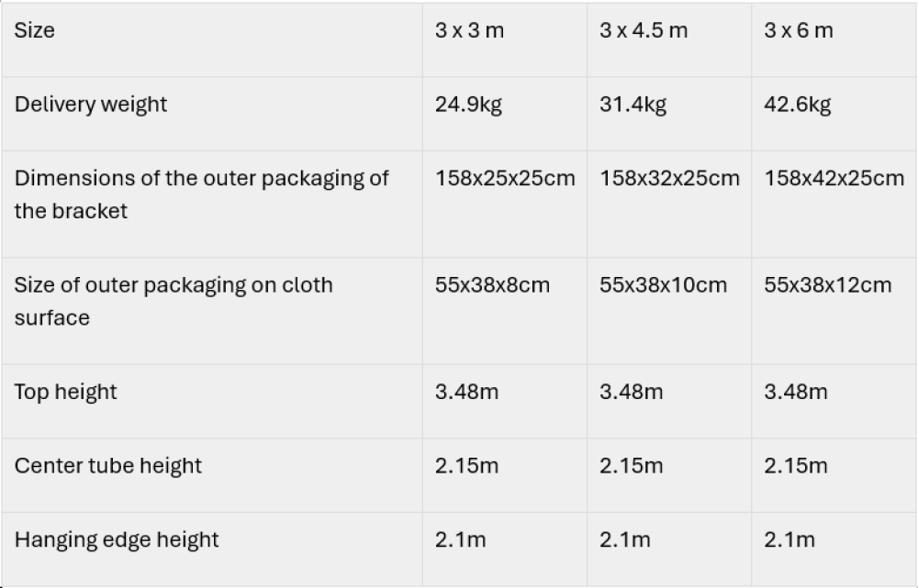Screen dimensions: 918x588
Task: Click the "Center tube height" row label
Action: [x=107, y=465]
